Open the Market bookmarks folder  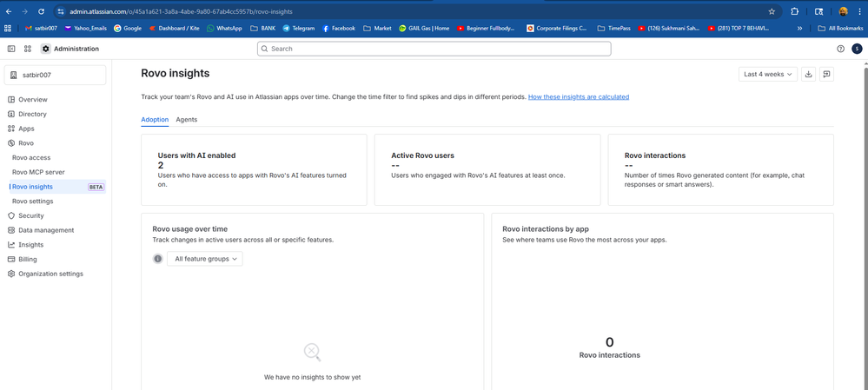[x=377, y=28]
